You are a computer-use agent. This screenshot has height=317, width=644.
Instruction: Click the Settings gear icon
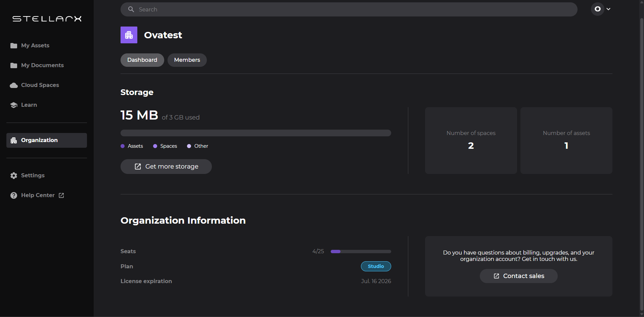tap(14, 176)
